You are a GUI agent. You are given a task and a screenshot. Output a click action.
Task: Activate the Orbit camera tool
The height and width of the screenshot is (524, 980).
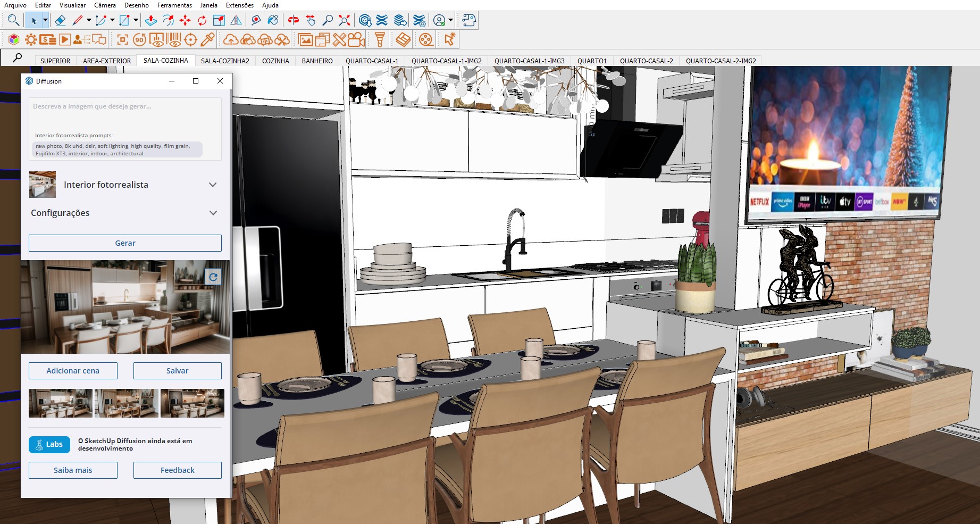tap(294, 21)
